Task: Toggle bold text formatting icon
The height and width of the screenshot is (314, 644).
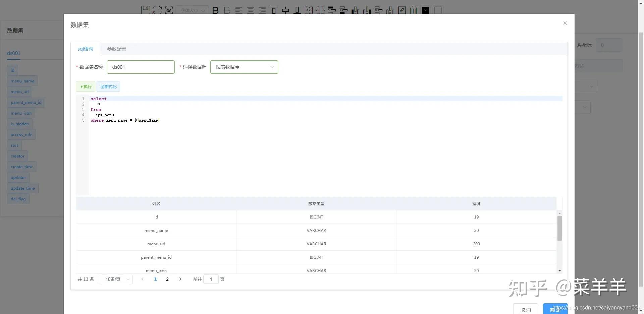Action: [215, 10]
